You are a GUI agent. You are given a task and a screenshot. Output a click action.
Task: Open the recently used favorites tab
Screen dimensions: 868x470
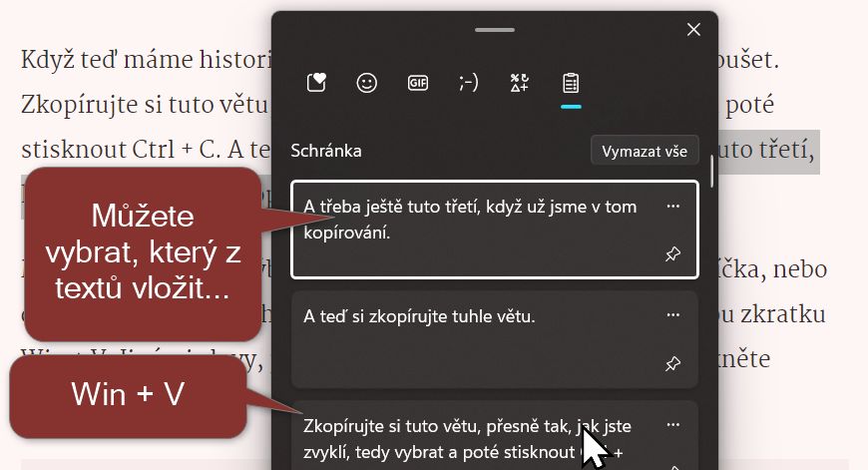[316, 83]
